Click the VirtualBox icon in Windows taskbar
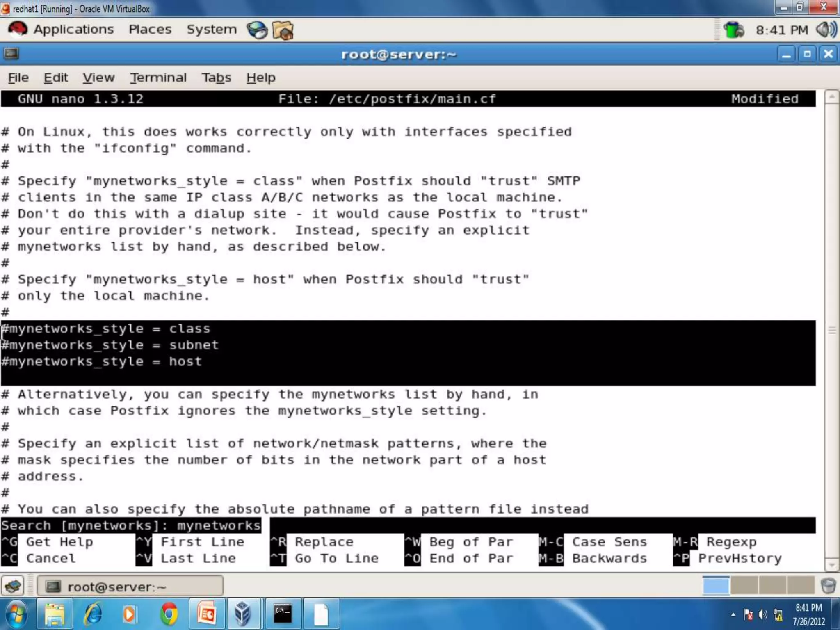 click(x=243, y=614)
